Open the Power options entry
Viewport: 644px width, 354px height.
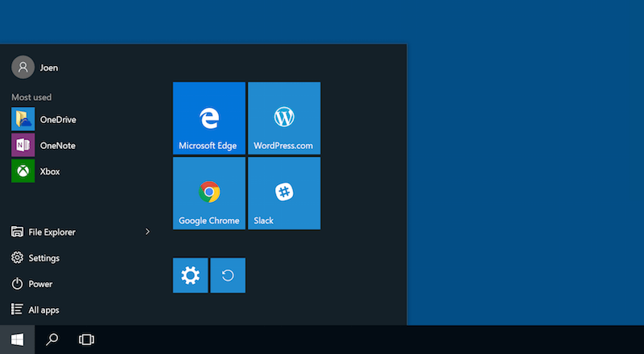(x=31, y=284)
